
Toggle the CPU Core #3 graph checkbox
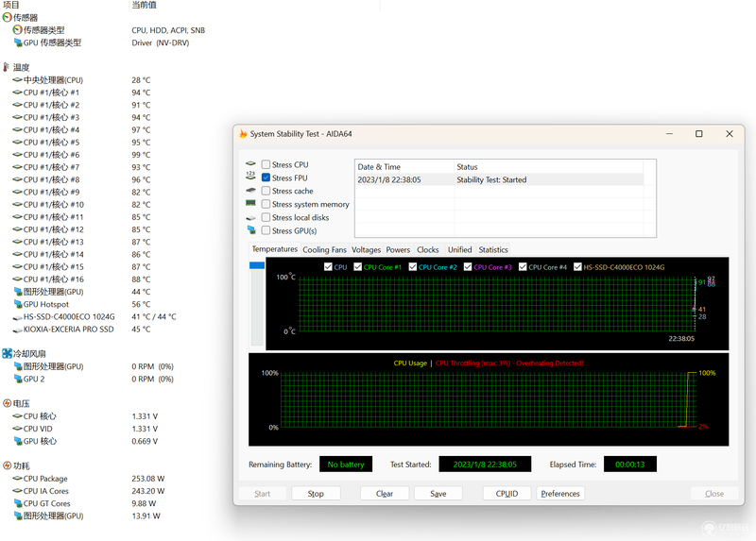click(468, 267)
